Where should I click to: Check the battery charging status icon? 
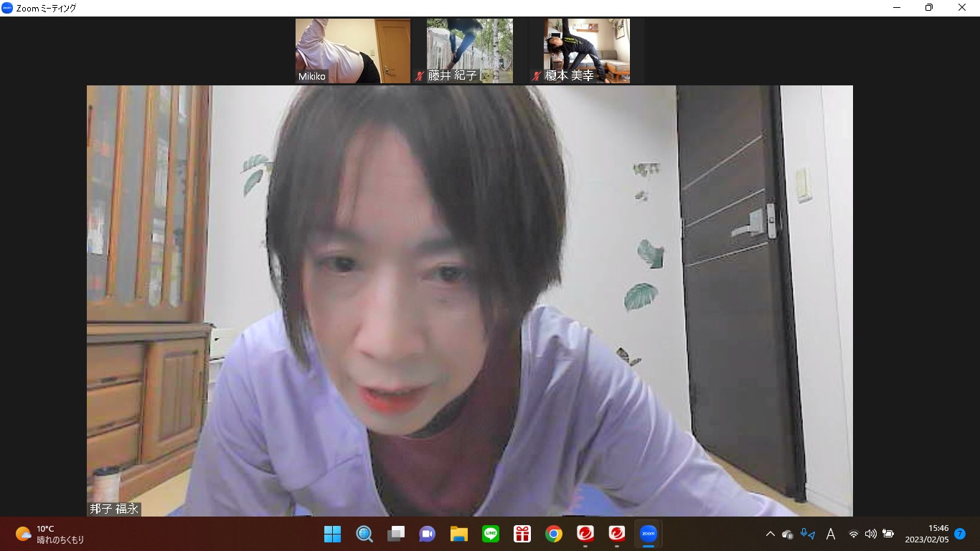click(888, 534)
